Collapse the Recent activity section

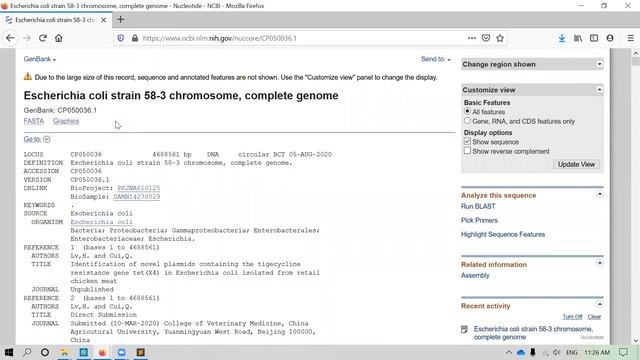click(x=599, y=304)
